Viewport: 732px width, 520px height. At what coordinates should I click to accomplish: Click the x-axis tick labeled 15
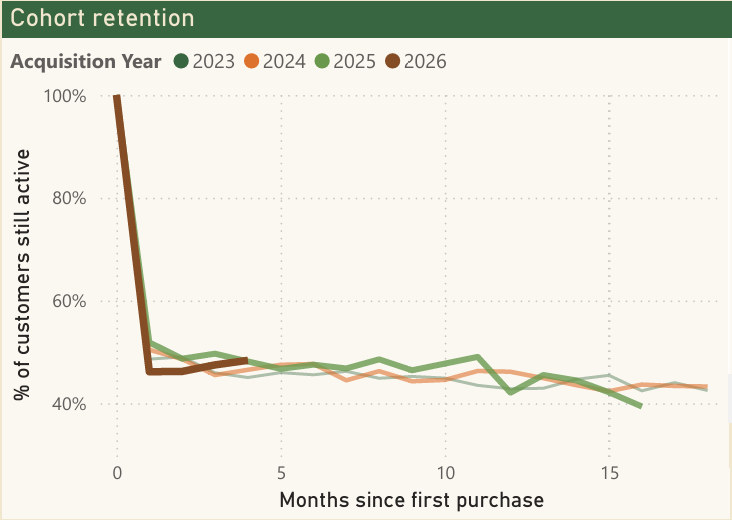point(609,471)
